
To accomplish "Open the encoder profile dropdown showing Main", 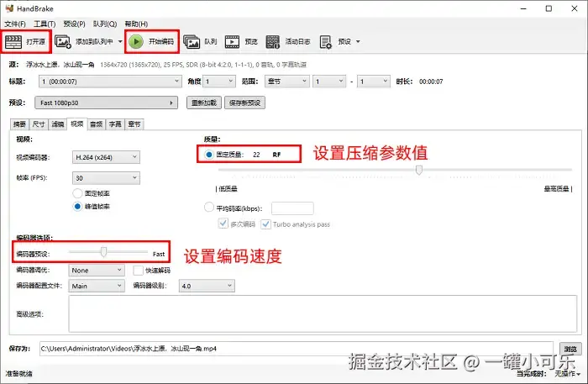I will coord(97,286).
